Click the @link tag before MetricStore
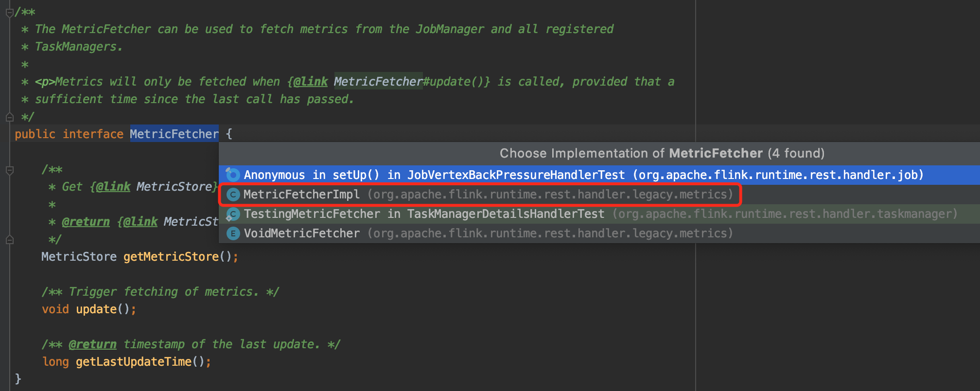This screenshot has height=391, width=980. coord(113,187)
